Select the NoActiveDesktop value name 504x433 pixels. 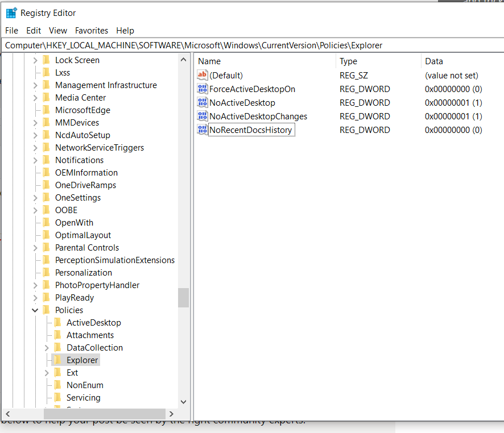242,103
